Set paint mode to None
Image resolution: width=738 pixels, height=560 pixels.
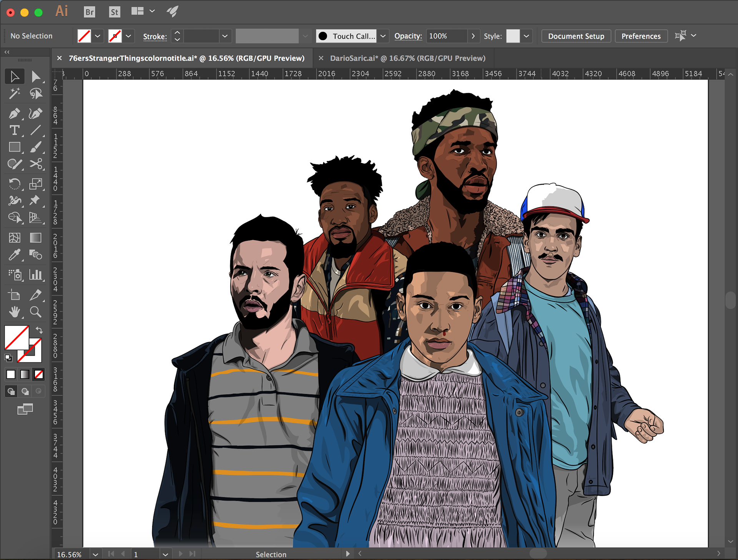(39, 374)
